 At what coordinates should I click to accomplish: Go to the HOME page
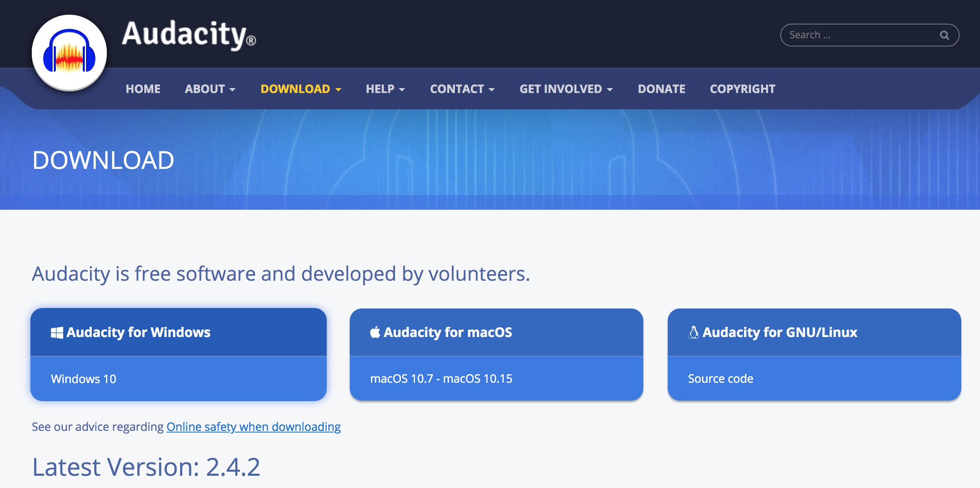(143, 89)
